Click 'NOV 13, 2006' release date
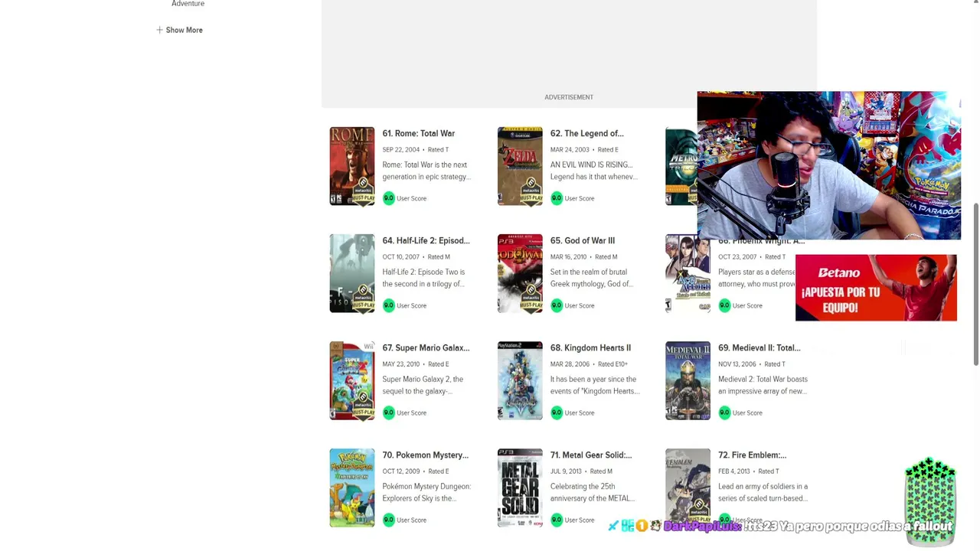This screenshot has width=980, height=551. coord(737,364)
